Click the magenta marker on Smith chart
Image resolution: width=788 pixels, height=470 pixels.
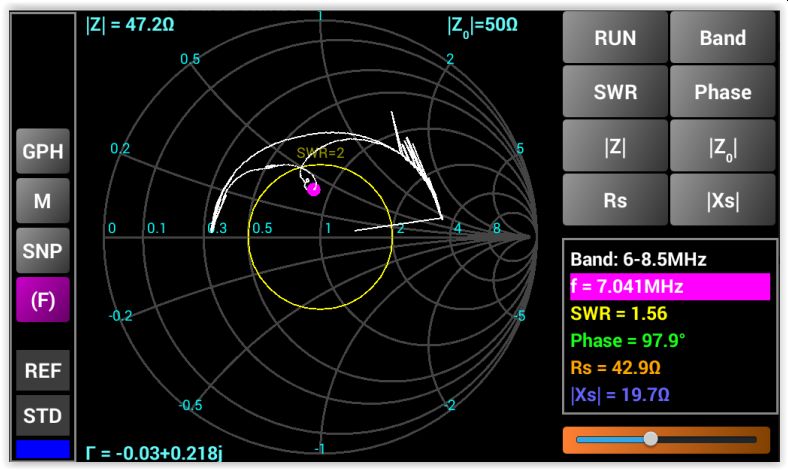click(x=314, y=190)
